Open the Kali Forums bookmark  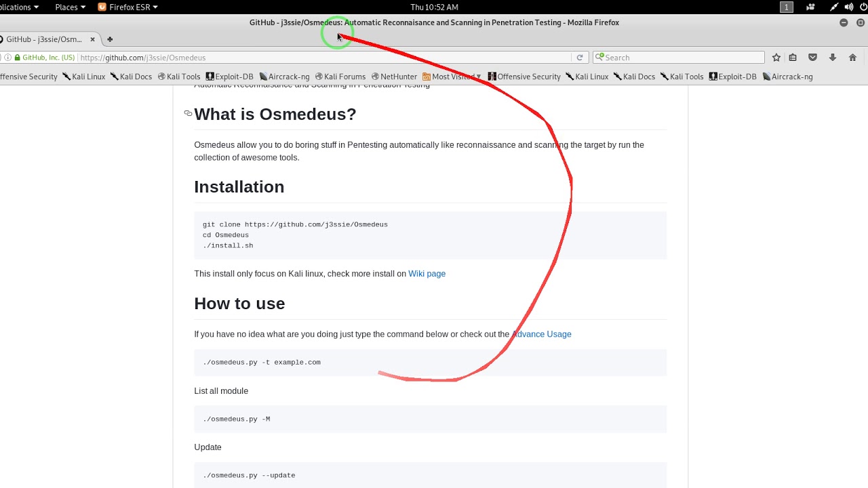(x=340, y=77)
